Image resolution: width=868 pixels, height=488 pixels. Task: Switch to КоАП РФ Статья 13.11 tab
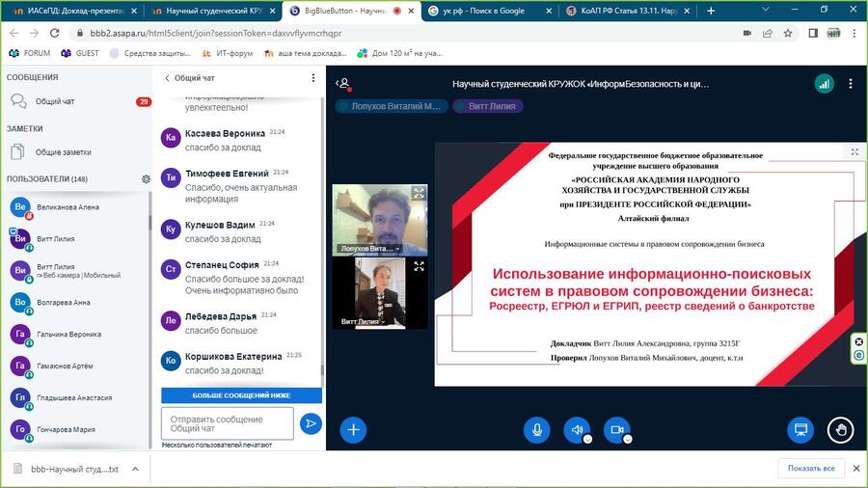(629, 11)
